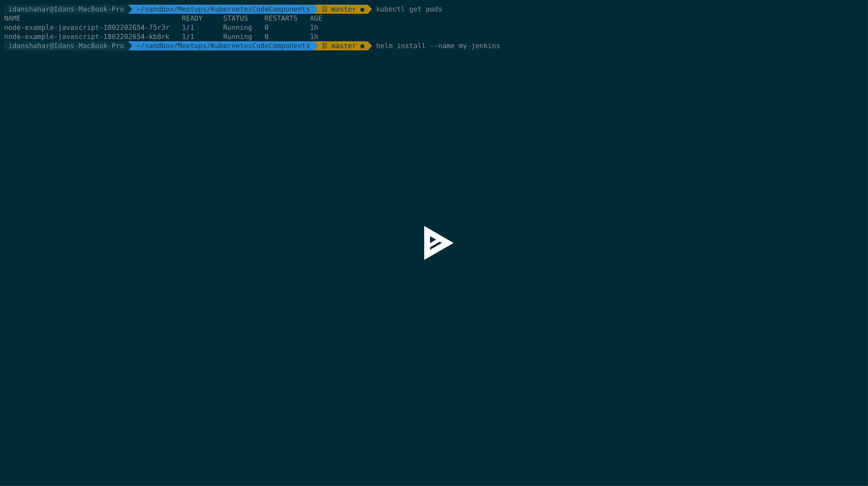The height and width of the screenshot is (486, 868).
Task: Select the NAME column header
Action: (x=12, y=19)
